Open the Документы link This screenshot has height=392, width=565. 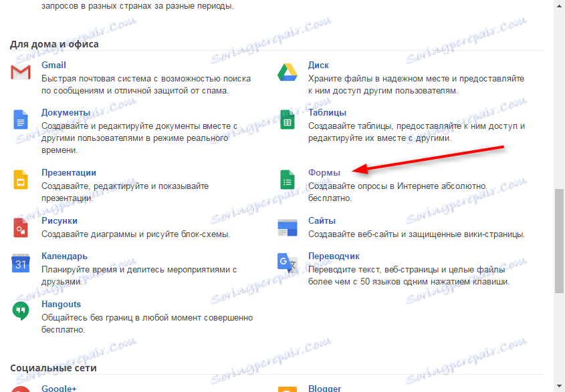[x=66, y=113]
